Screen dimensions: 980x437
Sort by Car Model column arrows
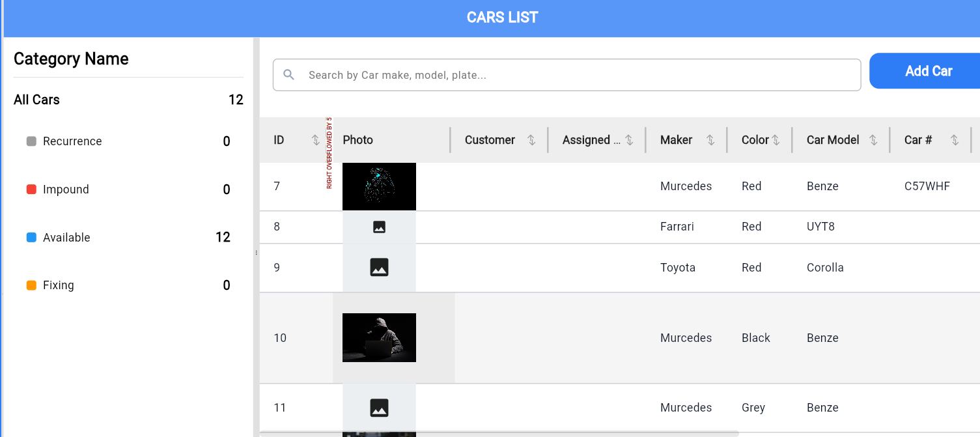coord(873,140)
